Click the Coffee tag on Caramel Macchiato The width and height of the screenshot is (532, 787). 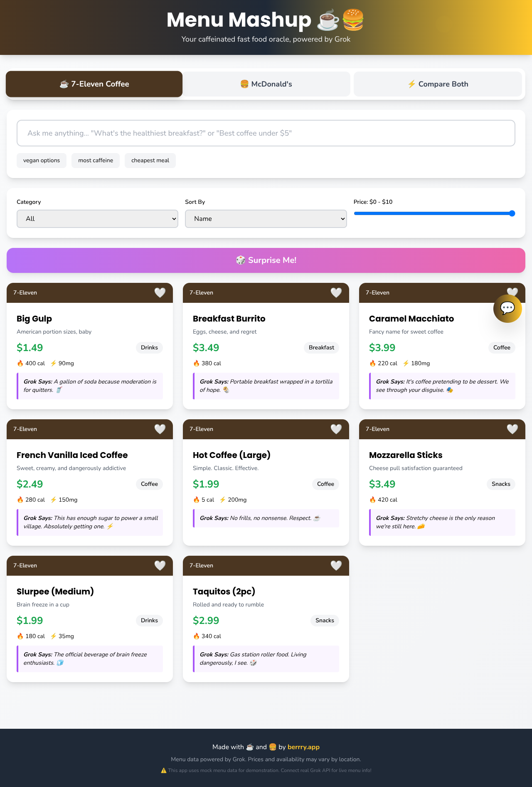coord(502,348)
